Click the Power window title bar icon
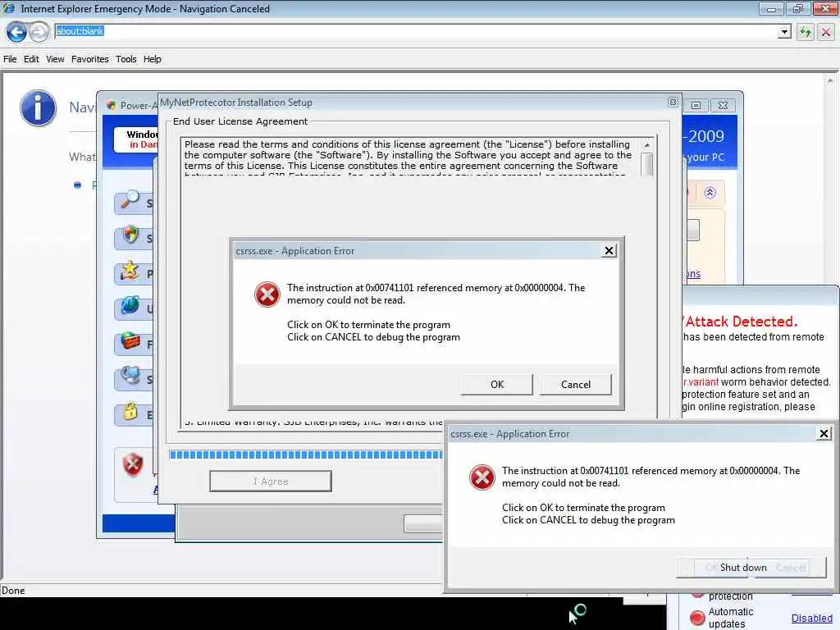The width and height of the screenshot is (840, 630). (111, 106)
